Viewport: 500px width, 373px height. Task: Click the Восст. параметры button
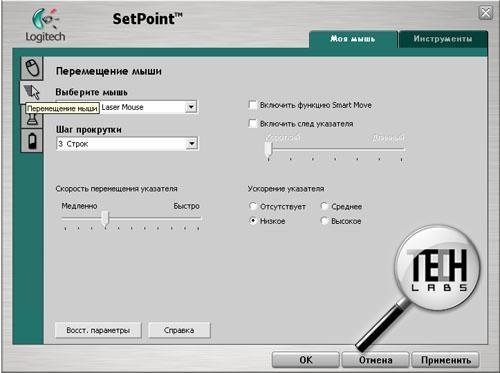(98, 330)
